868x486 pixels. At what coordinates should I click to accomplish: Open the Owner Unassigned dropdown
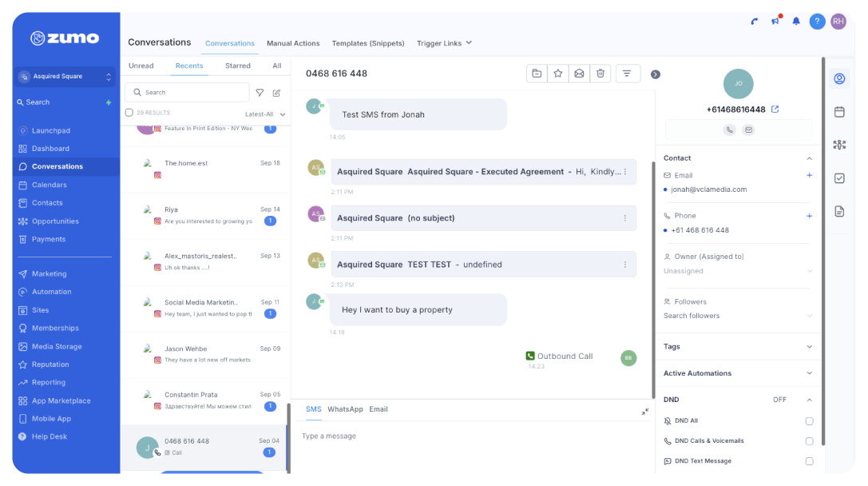[x=738, y=271]
